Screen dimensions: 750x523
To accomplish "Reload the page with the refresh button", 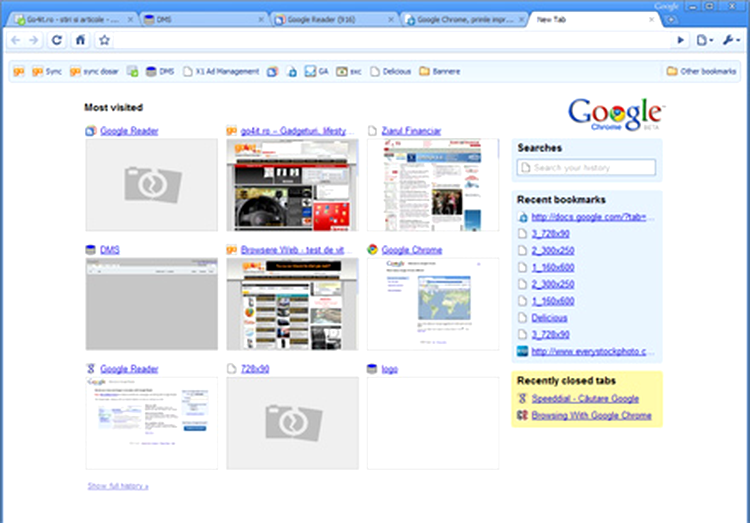I will click(x=56, y=40).
